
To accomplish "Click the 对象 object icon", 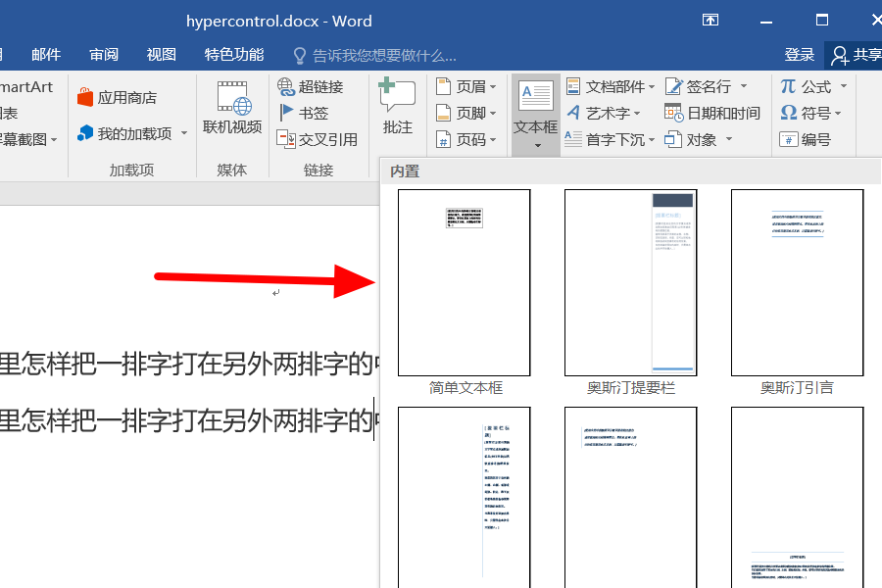I will click(673, 139).
